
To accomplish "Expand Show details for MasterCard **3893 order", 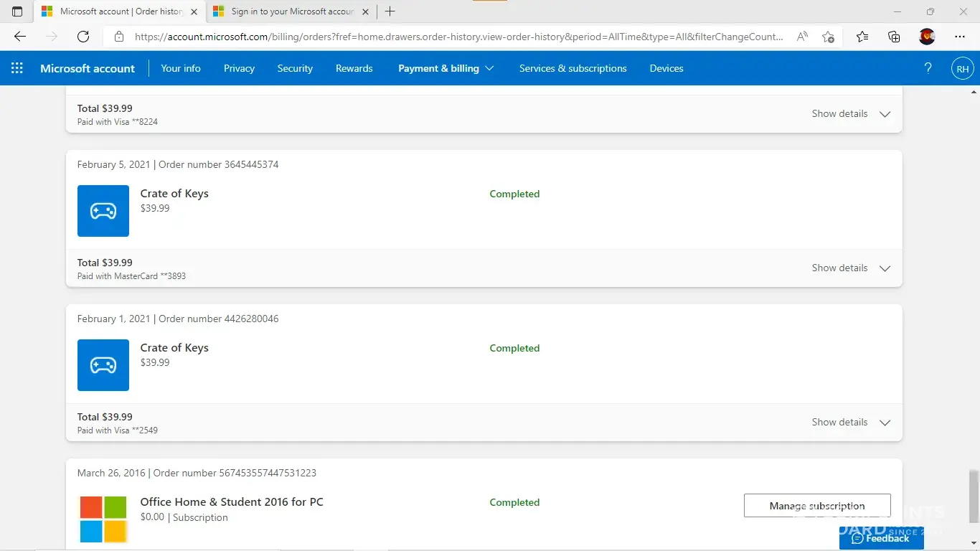I will pos(851,268).
